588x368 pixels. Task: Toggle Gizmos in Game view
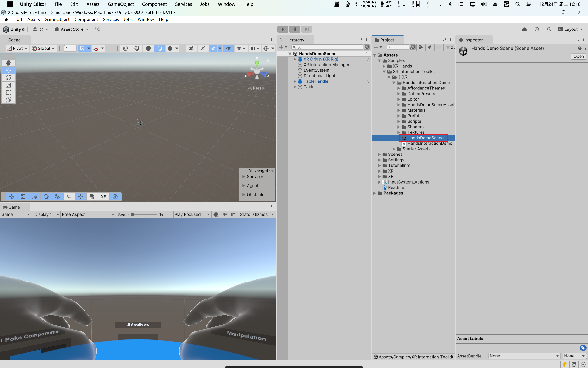260,214
